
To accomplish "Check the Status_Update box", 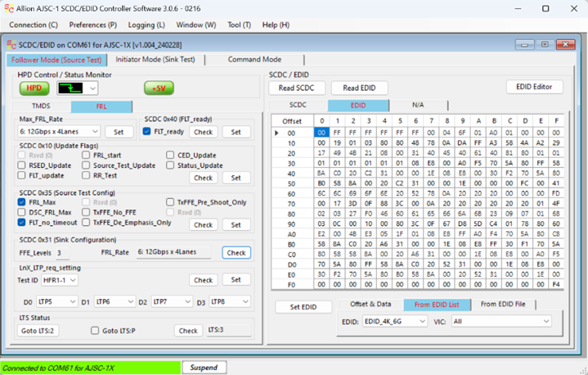I will click(170, 165).
